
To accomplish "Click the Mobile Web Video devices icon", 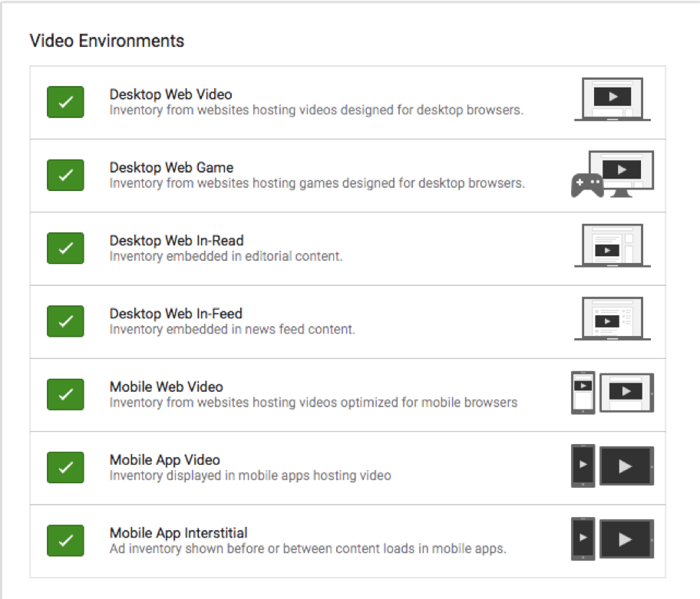I will [x=612, y=393].
